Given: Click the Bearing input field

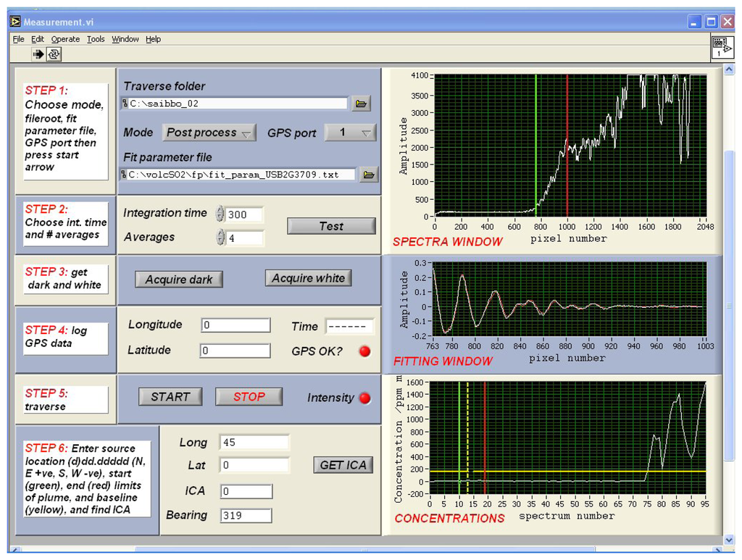Looking at the screenshot, I should [245, 515].
